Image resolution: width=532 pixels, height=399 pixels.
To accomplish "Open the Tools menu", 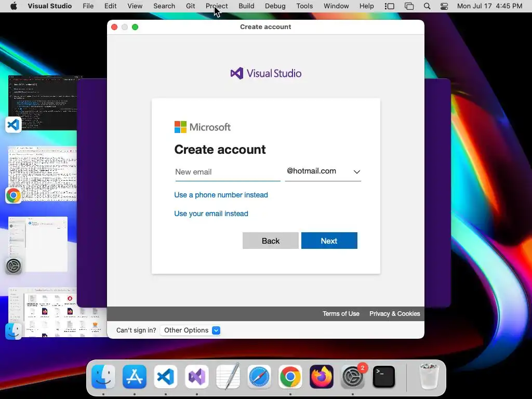I will click(304, 6).
